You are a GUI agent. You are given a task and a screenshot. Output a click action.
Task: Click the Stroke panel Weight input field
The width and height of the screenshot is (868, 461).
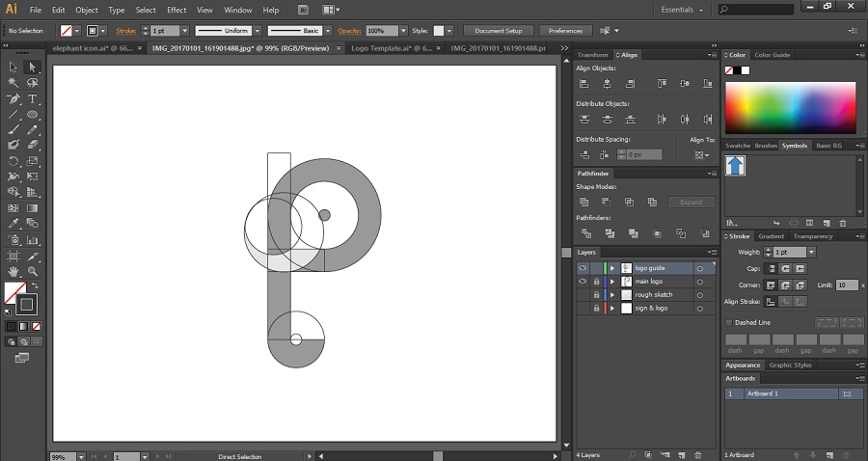[x=789, y=253]
